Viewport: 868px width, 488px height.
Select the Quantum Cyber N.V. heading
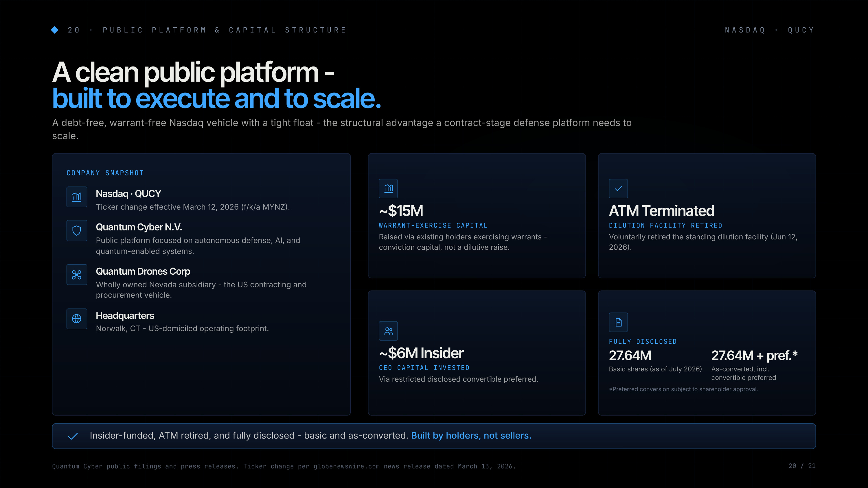[x=139, y=227]
